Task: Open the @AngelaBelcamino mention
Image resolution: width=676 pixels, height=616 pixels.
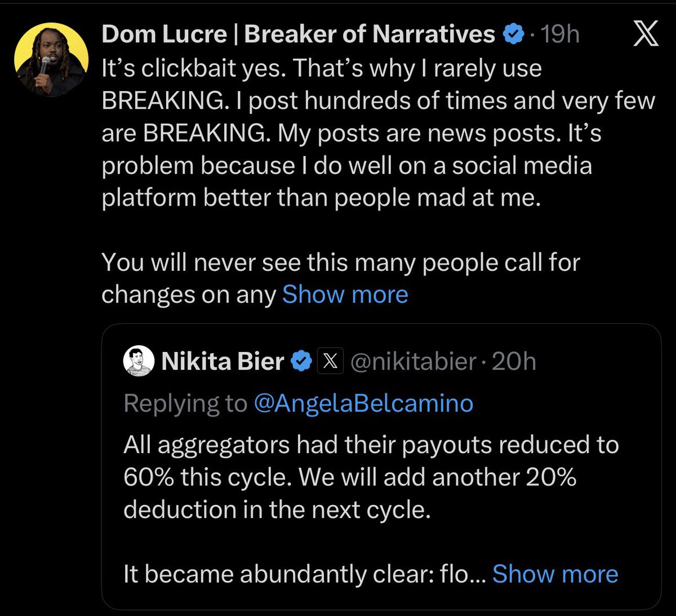Action: [363, 404]
